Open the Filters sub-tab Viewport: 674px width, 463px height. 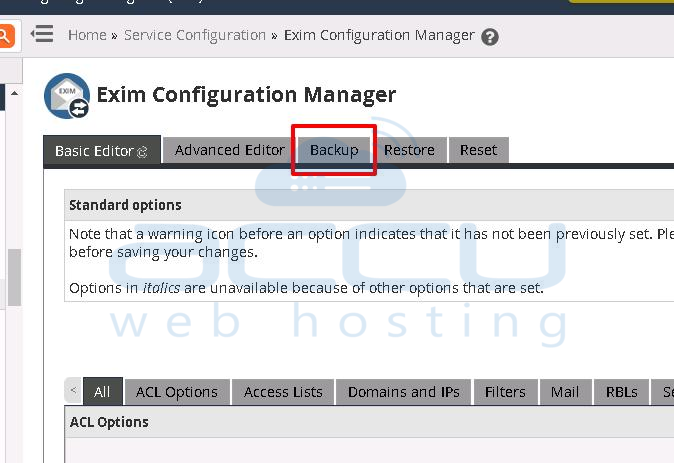tap(505, 392)
